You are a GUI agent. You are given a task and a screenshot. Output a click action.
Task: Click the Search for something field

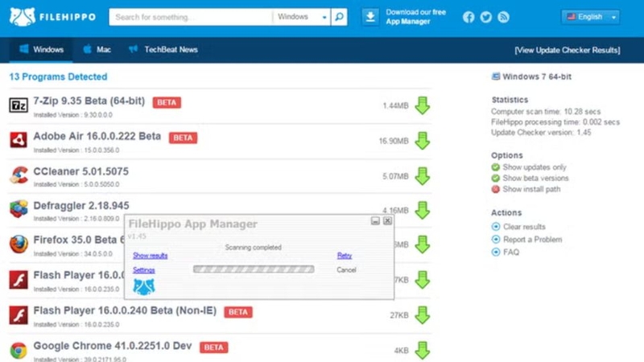[x=191, y=17]
